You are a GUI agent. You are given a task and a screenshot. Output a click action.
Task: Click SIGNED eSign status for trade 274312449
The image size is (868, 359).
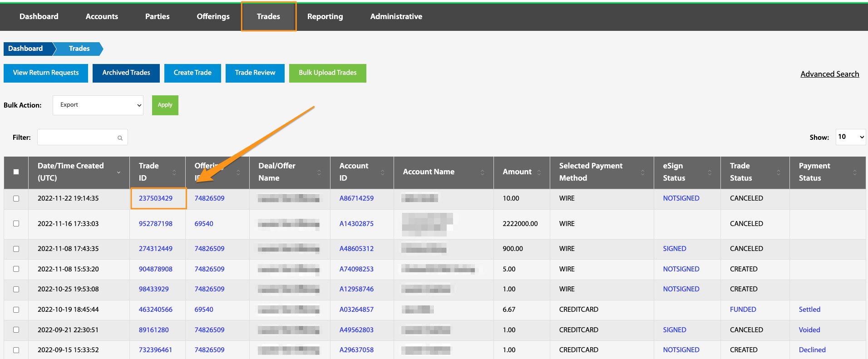(x=675, y=249)
